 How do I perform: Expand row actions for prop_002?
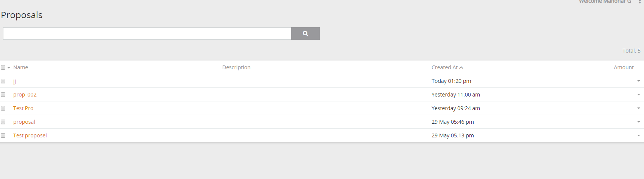pyautogui.click(x=639, y=95)
